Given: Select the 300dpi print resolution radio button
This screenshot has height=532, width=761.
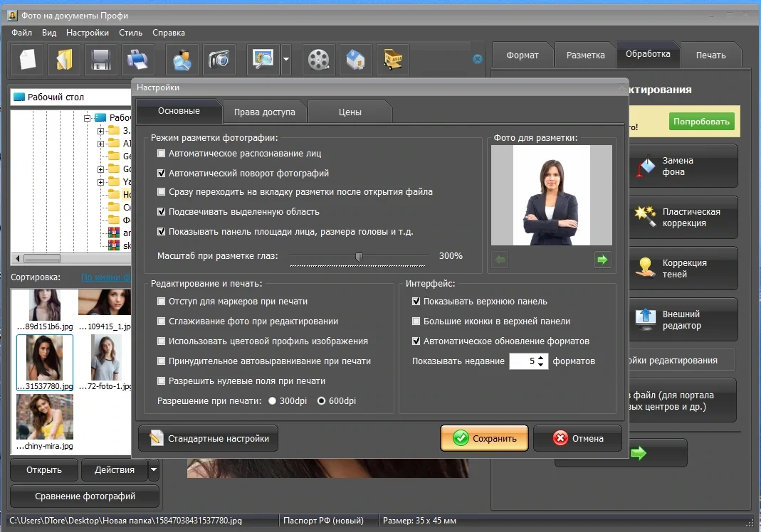Looking at the screenshot, I should (272, 400).
